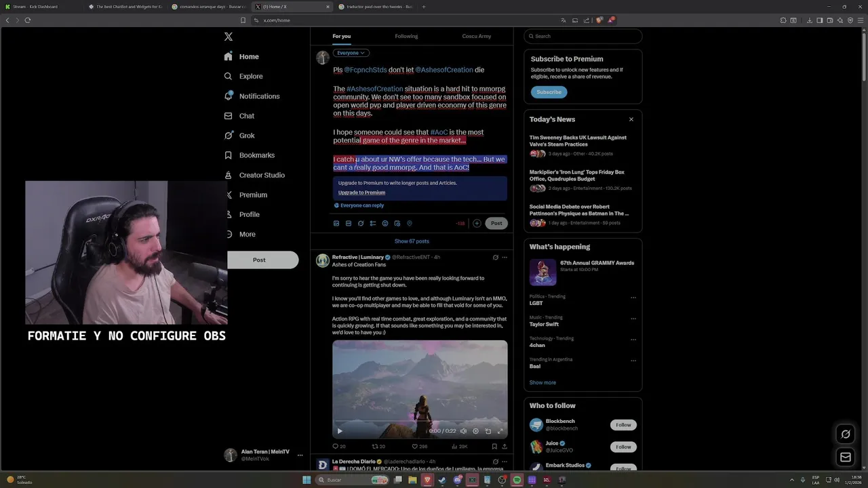Open the translate page icon in address bar
Viewport: 868px width, 488px height.
[563, 20]
